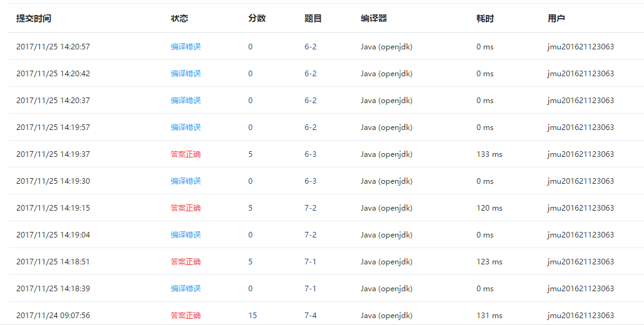Click the 编译错误 status for the 14:20:37 submission
The image size is (644, 325).
186,101
